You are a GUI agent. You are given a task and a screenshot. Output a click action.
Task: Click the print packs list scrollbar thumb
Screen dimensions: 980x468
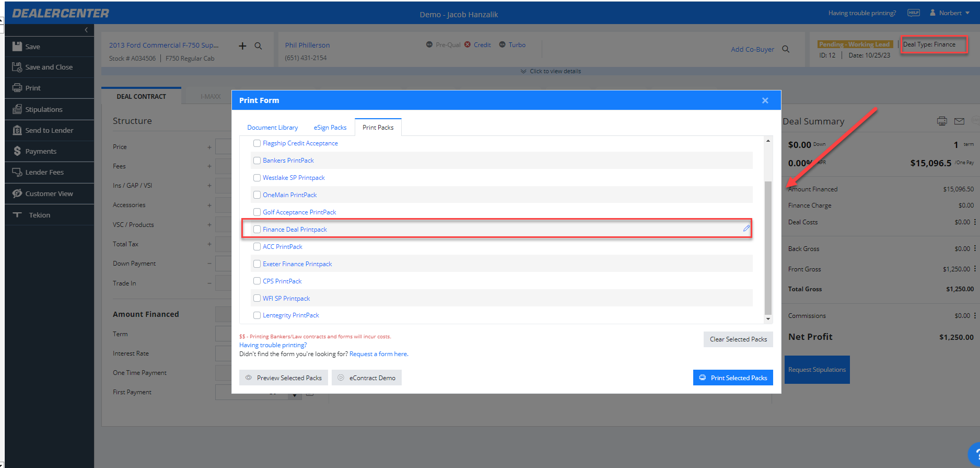coord(768,247)
